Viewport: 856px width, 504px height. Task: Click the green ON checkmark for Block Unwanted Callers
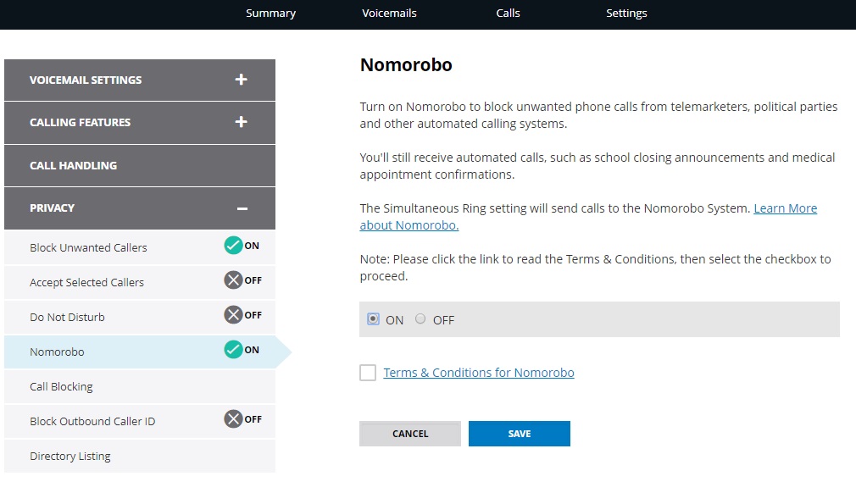(x=233, y=246)
